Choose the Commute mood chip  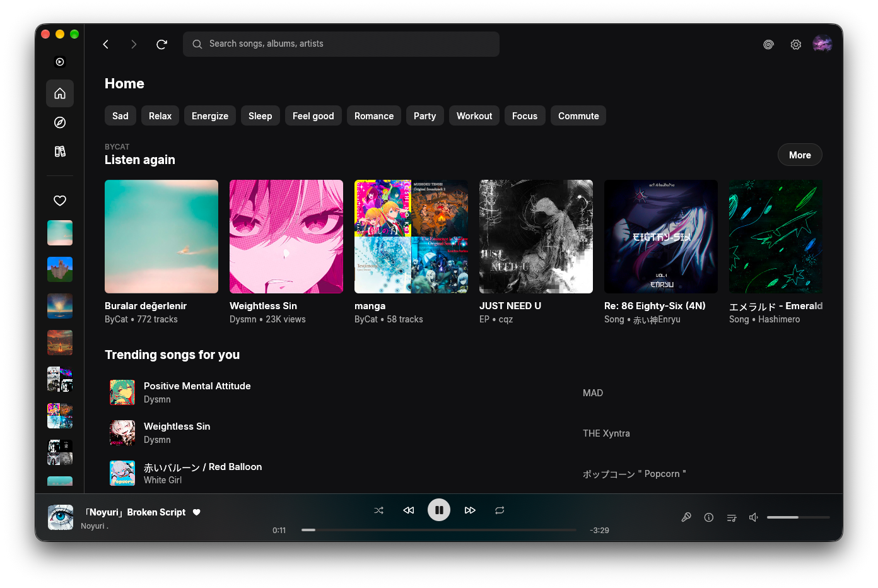tap(578, 115)
